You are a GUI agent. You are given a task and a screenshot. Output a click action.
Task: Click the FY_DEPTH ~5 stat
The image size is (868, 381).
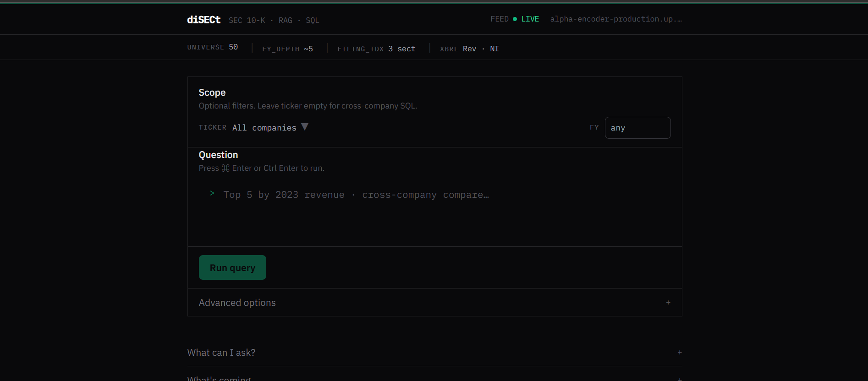(x=288, y=49)
